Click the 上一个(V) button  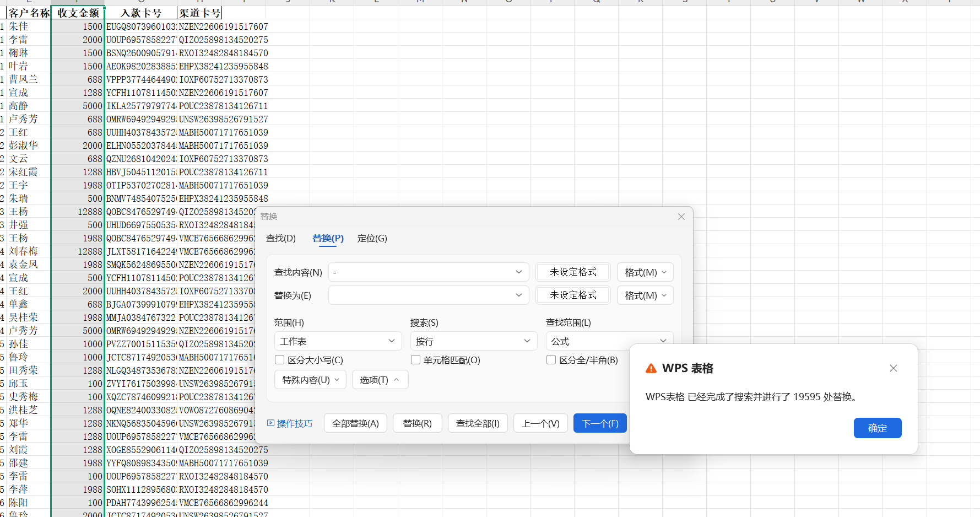pos(540,423)
